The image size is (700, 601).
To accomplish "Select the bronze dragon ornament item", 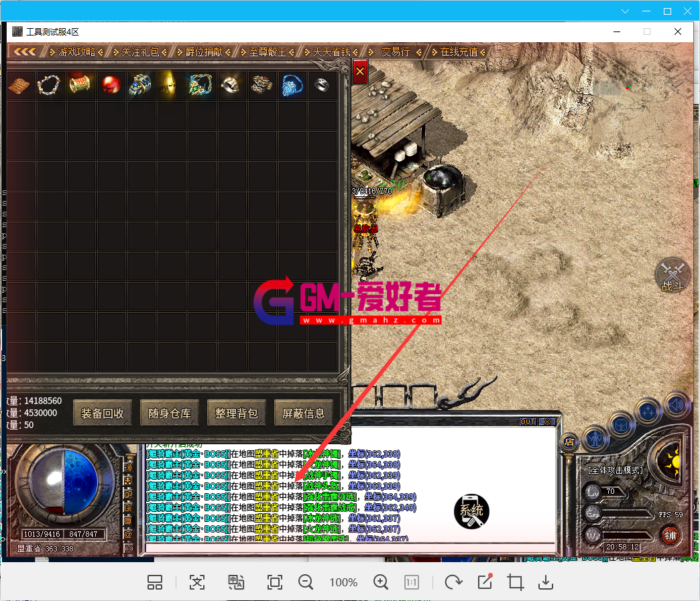I will (x=261, y=84).
